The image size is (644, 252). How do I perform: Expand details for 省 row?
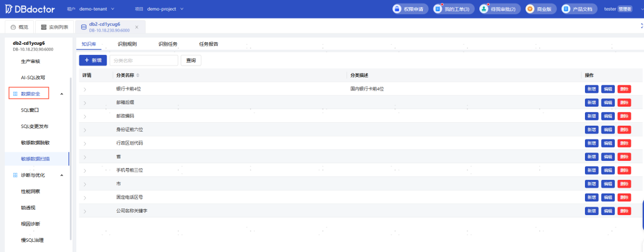tap(85, 157)
